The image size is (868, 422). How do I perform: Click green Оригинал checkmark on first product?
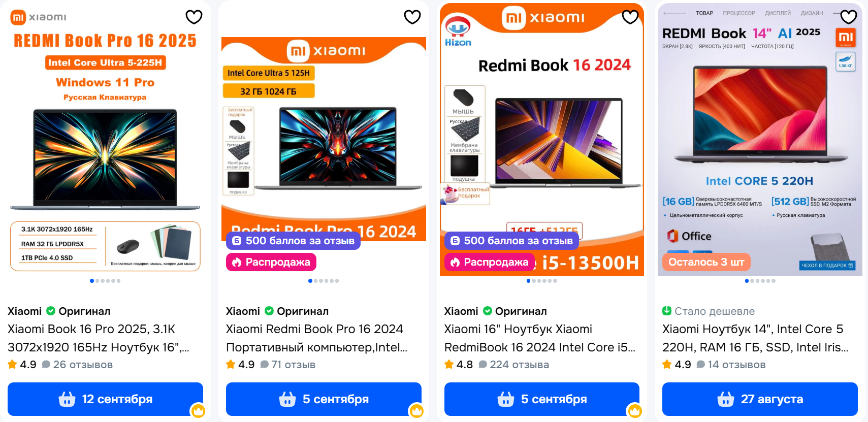[x=51, y=311]
